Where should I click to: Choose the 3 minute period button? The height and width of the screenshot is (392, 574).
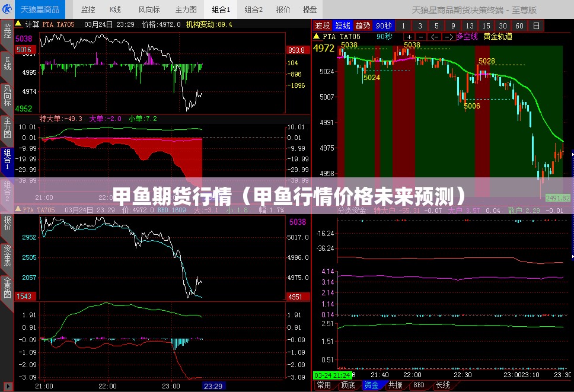420,26
